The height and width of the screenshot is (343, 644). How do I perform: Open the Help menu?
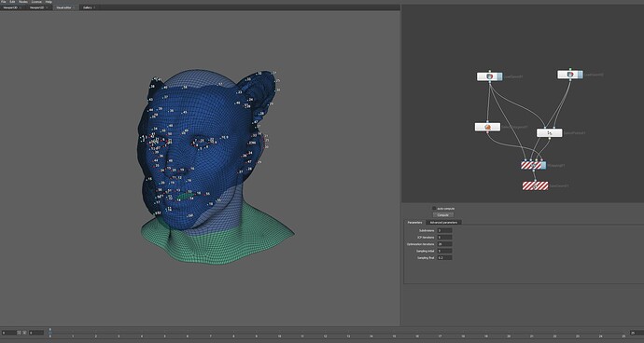tap(49, 2)
